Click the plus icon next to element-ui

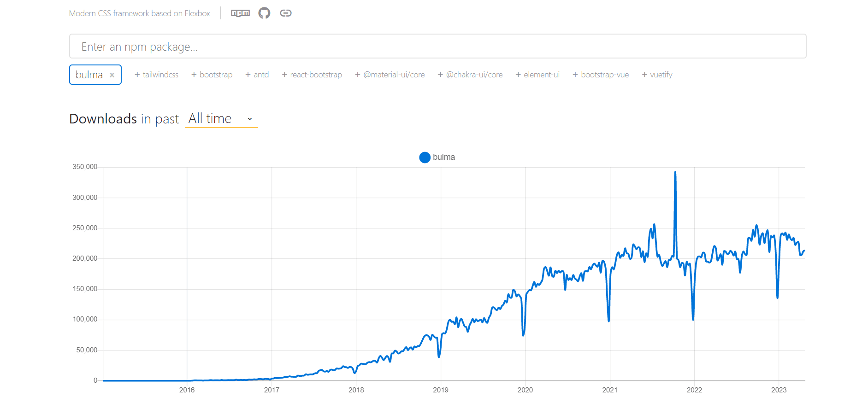(x=519, y=74)
